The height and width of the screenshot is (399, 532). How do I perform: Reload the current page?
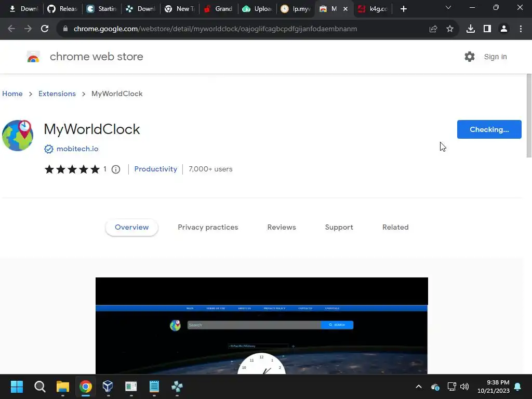click(x=45, y=29)
